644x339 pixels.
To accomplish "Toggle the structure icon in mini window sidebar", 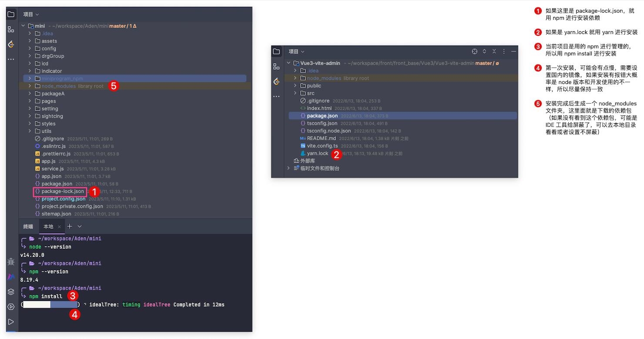I will [11, 30].
